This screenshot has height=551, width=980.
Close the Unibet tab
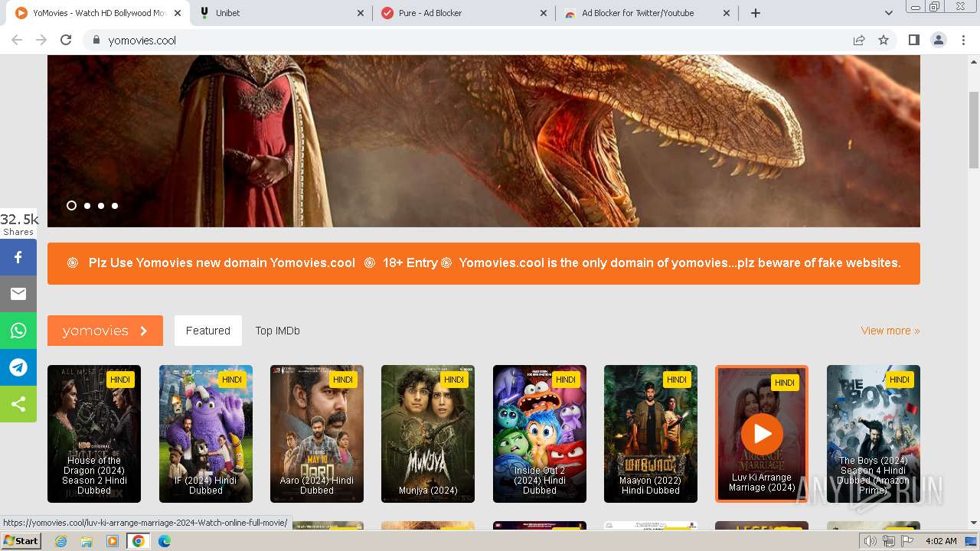[x=361, y=13]
